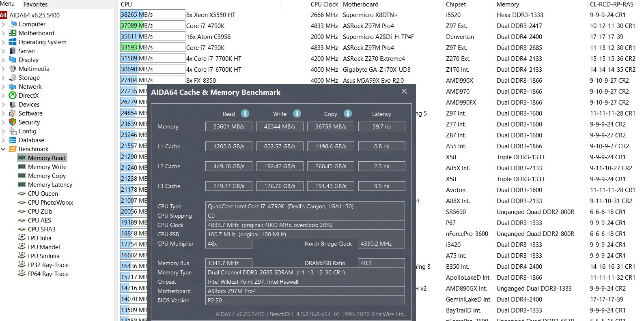
Task: Expand the Security tree node
Action: 4,122
